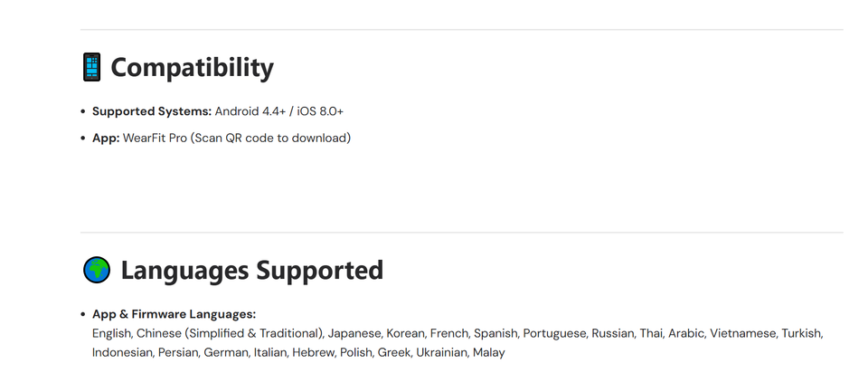The image size is (868, 373).
Task: Click Chinese (Simplified & Traditional) text
Action: pos(230,333)
